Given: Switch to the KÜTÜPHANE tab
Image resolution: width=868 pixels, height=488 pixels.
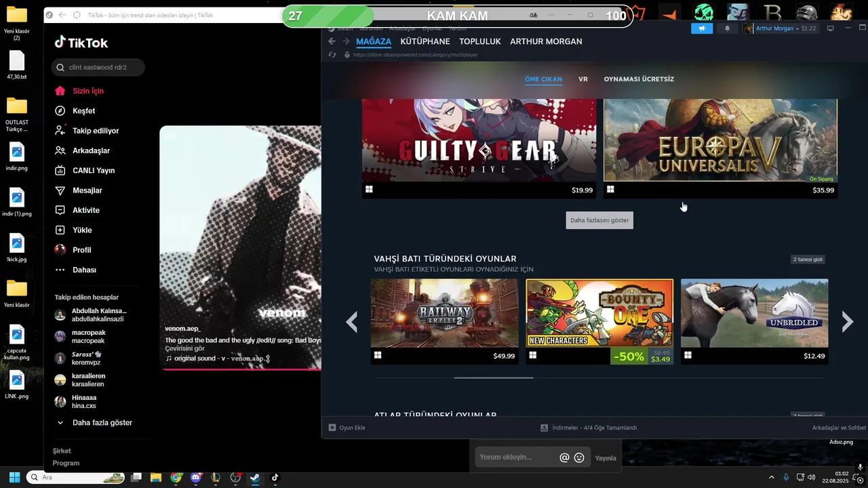Looking at the screenshot, I should pyautogui.click(x=425, y=41).
